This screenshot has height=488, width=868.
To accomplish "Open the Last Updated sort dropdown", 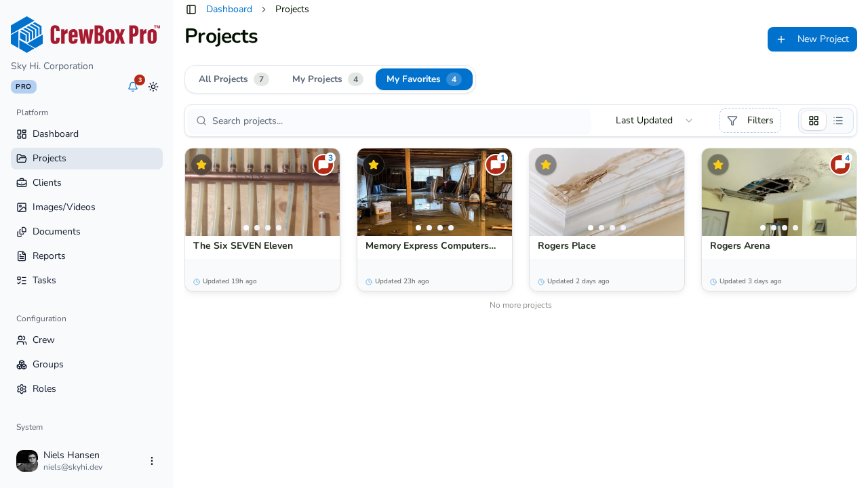I will (x=654, y=121).
